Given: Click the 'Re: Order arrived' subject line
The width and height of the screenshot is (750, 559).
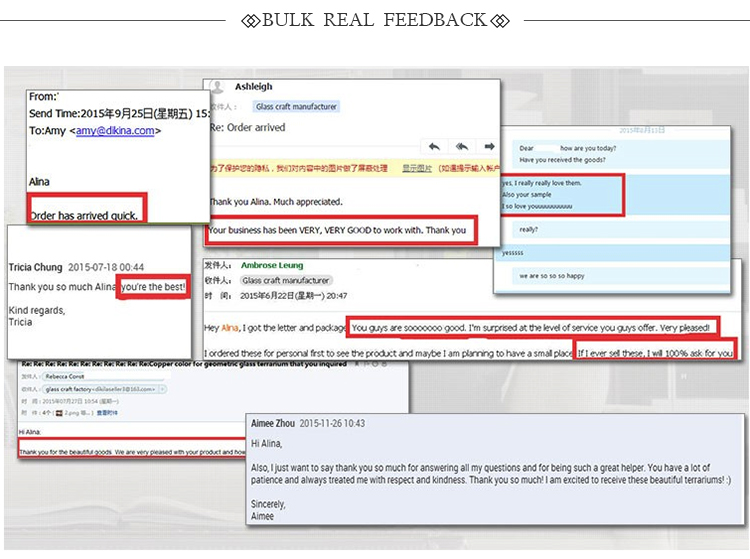Looking at the screenshot, I should tap(246, 128).
